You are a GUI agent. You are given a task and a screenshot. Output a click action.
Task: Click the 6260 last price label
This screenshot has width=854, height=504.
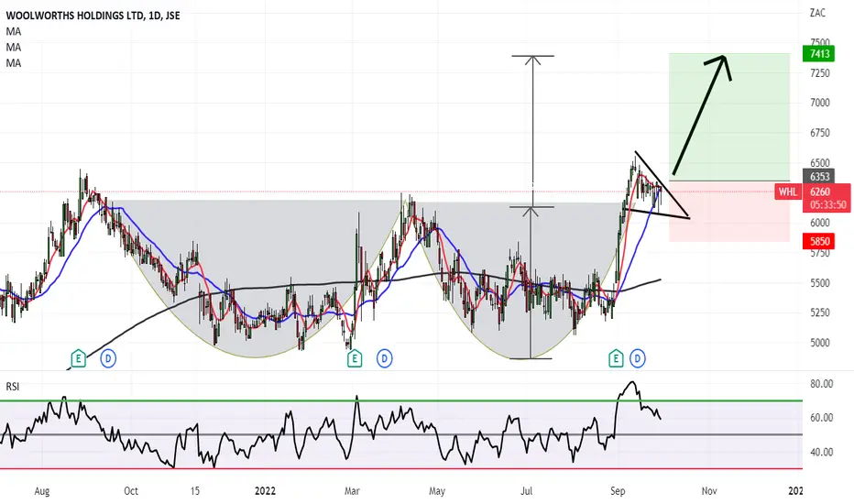pos(820,192)
